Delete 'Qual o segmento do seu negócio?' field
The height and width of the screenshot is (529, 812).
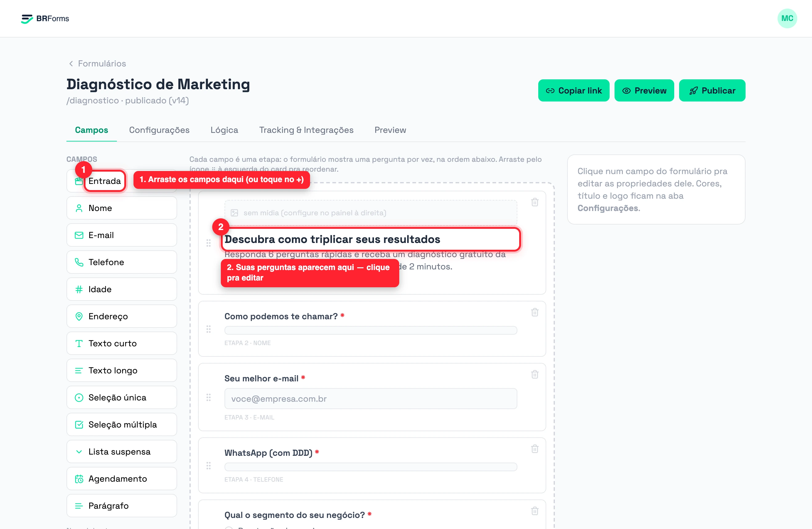pyautogui.click(x=535, y=511)
